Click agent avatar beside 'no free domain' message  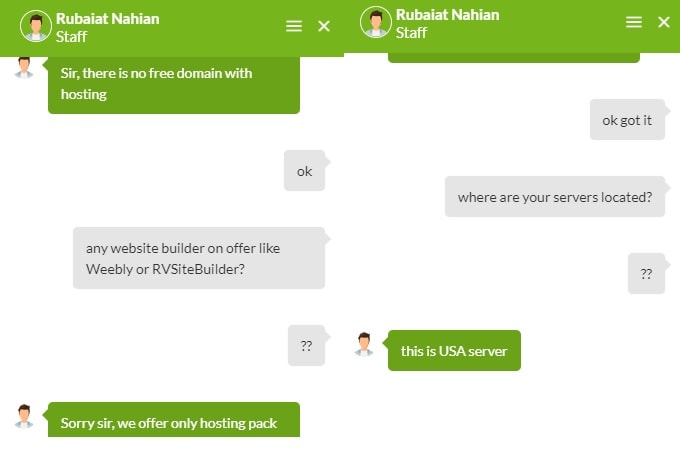click(x=24, y=67)
